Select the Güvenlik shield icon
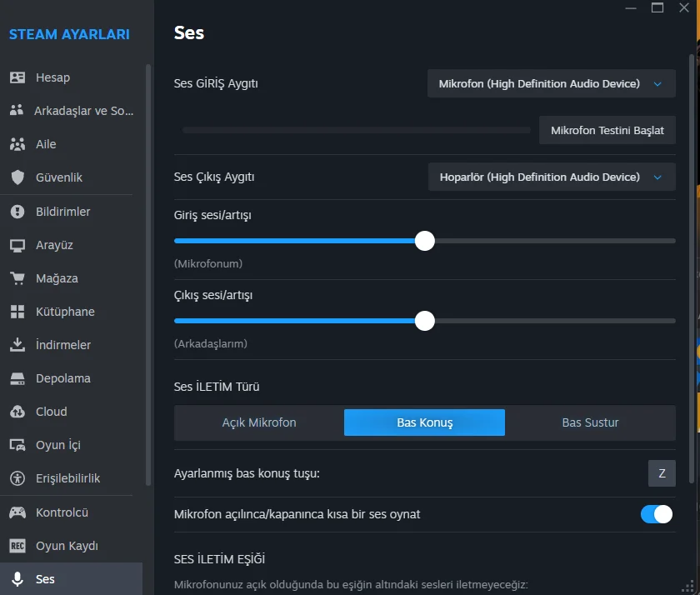The height and width of the screenshot is (595, 700). [x=17, y=177]
